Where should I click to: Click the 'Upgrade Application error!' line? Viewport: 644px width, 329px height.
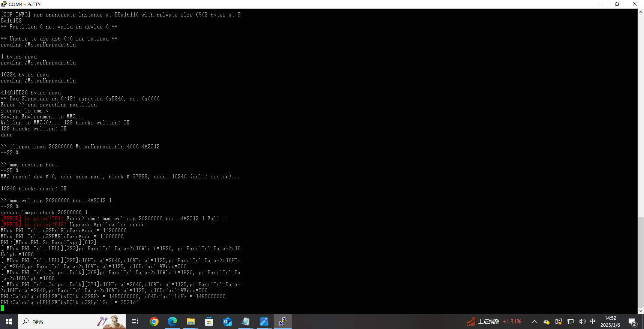[x=74, y=224]
